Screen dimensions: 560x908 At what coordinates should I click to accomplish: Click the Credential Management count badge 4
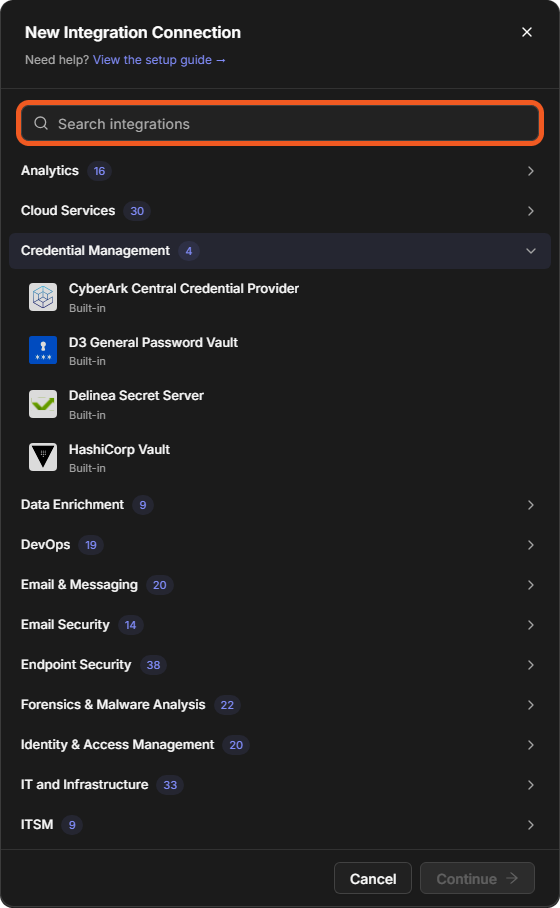tap(189, 251)
